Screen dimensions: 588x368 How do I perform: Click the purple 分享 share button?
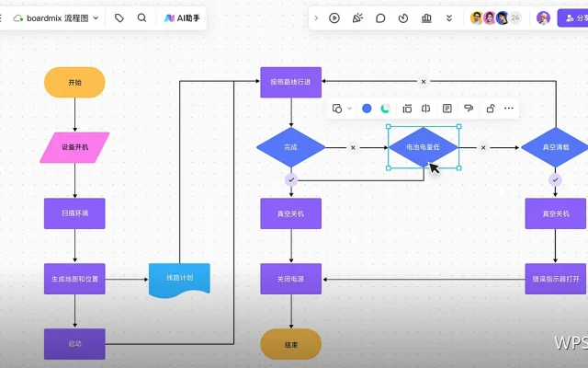(x=573, y=18)
